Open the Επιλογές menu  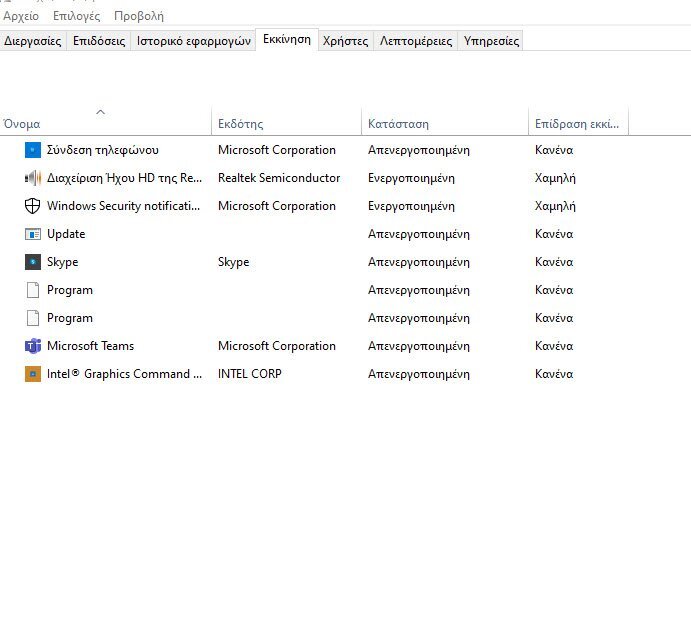click(x=77, y=16)
